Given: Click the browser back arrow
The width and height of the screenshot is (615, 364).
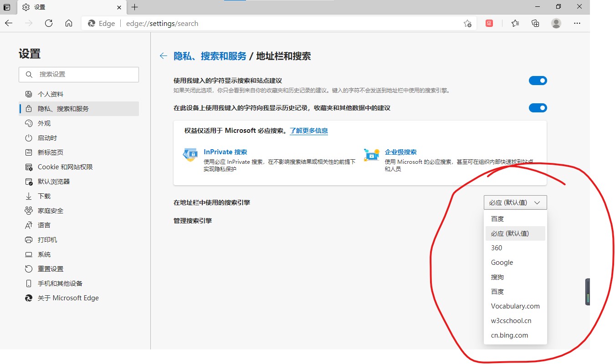Looking at the screenshot, I should [9, 23].
